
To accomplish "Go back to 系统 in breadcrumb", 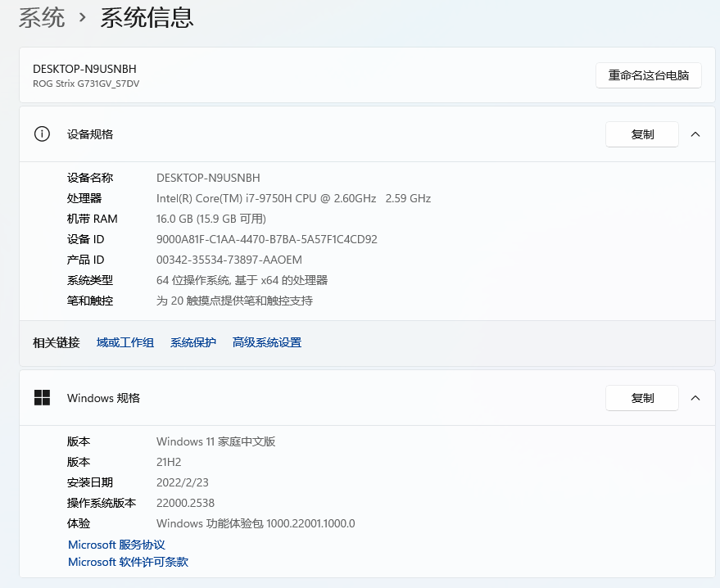I will pyautogui.click(x=42, y=18).
